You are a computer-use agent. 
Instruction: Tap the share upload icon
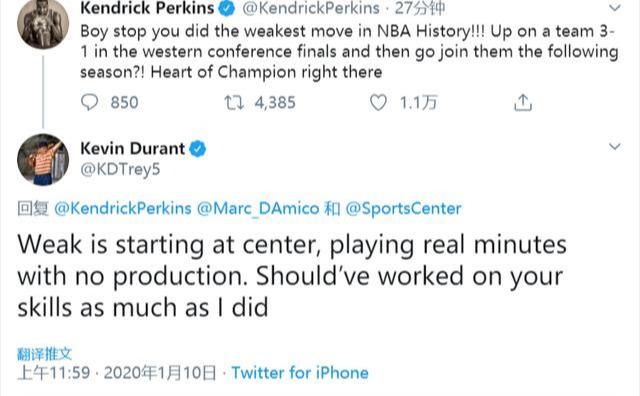523,102
